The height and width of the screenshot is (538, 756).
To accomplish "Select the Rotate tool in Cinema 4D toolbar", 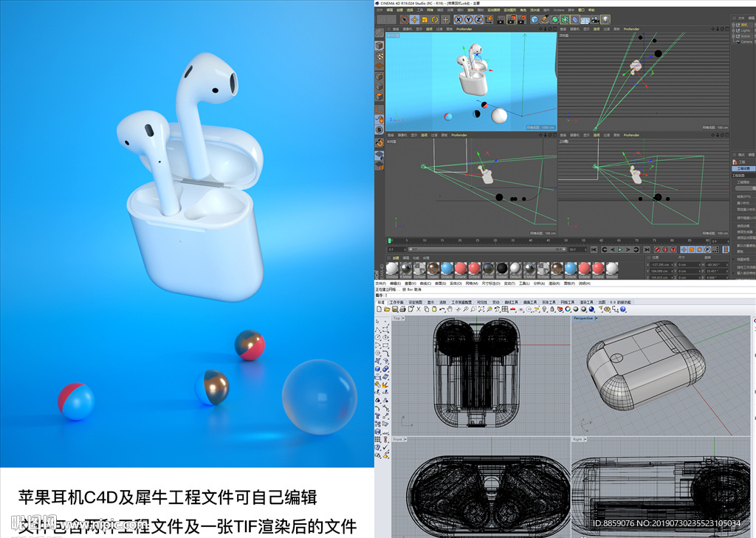I will tap(435, 19).
